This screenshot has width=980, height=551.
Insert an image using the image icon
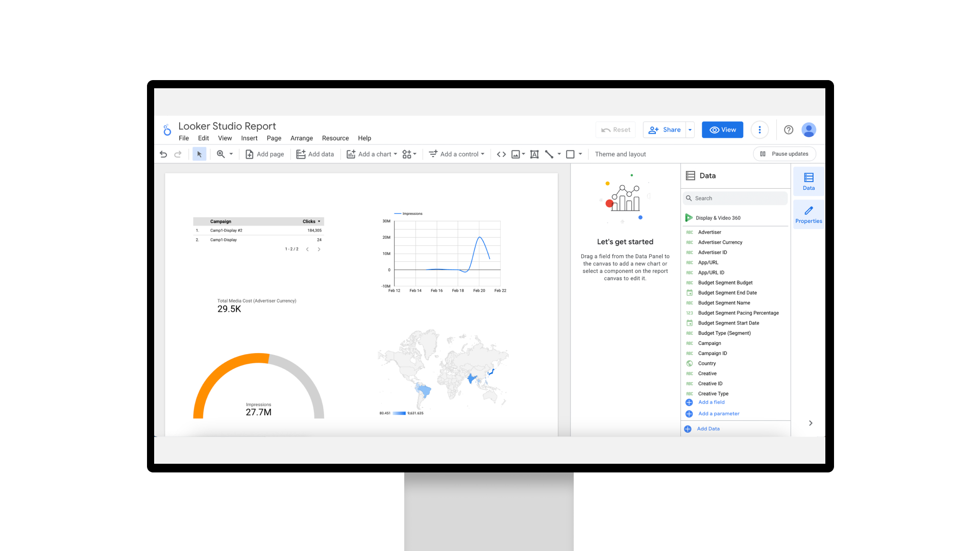(516, 154)
